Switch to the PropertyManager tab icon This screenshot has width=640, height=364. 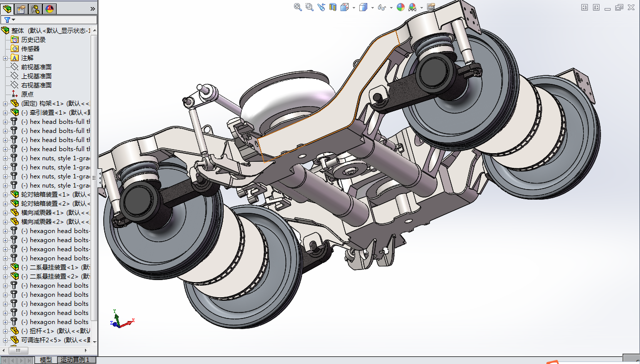click(x=21, y=9)
